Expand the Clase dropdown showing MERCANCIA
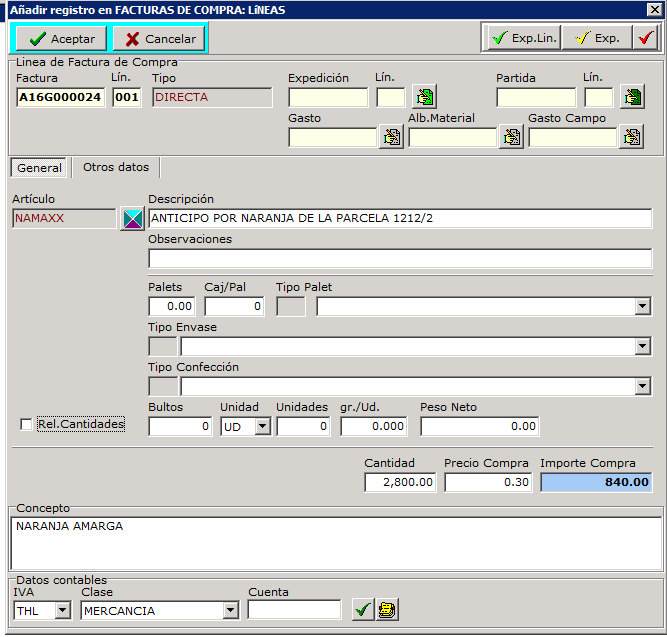This screenshot has height=637, width=667. pos(230,610)
